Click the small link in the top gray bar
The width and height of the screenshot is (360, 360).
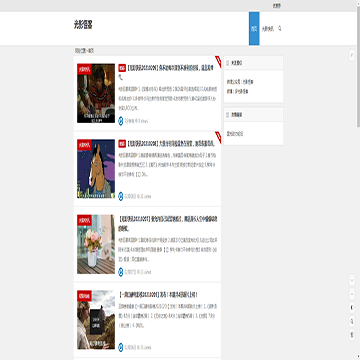click(277, 6)
